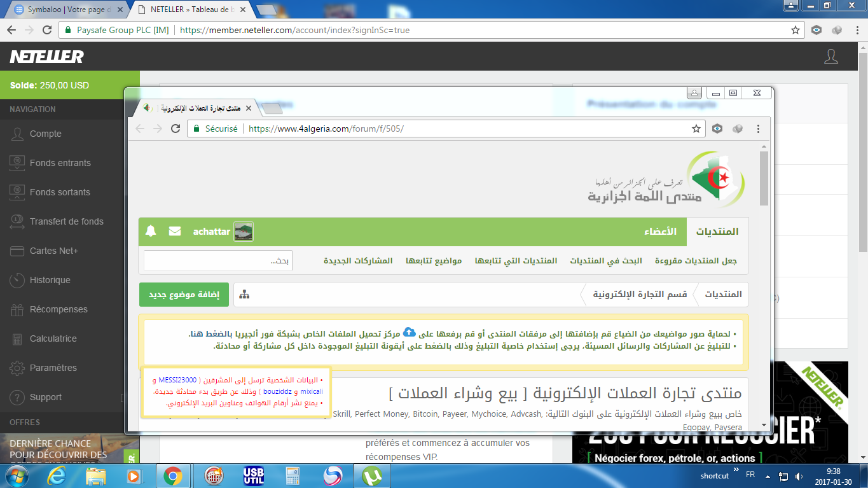Select the المنتديات forum tab

pos(717,232)
